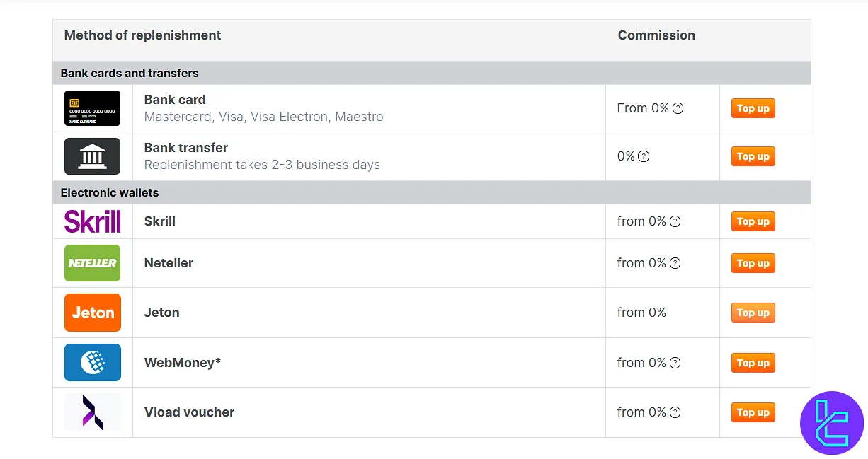Show Vload voucher commission info icon

point(675,412)
